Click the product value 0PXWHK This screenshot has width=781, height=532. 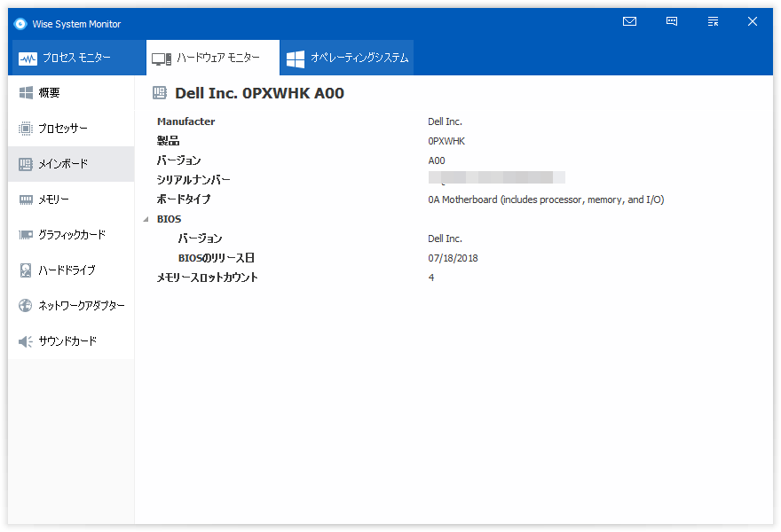446,141
